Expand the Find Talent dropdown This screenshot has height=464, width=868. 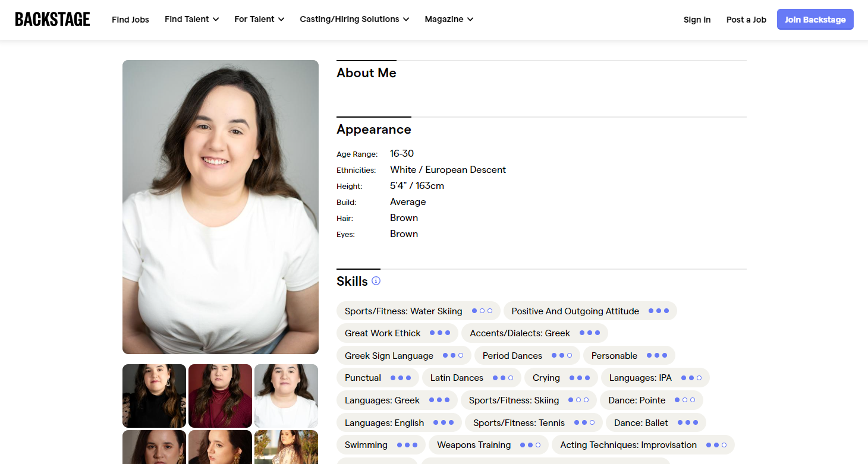point(191,20)
